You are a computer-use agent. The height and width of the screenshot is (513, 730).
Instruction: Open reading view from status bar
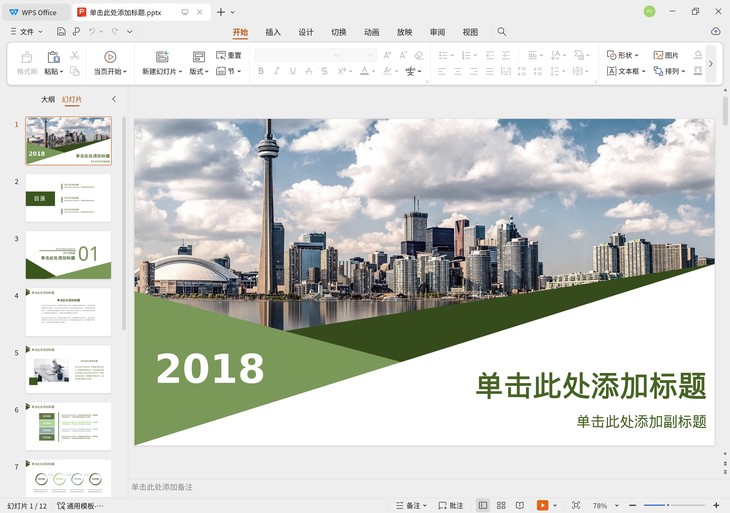[x=520, y=506]
